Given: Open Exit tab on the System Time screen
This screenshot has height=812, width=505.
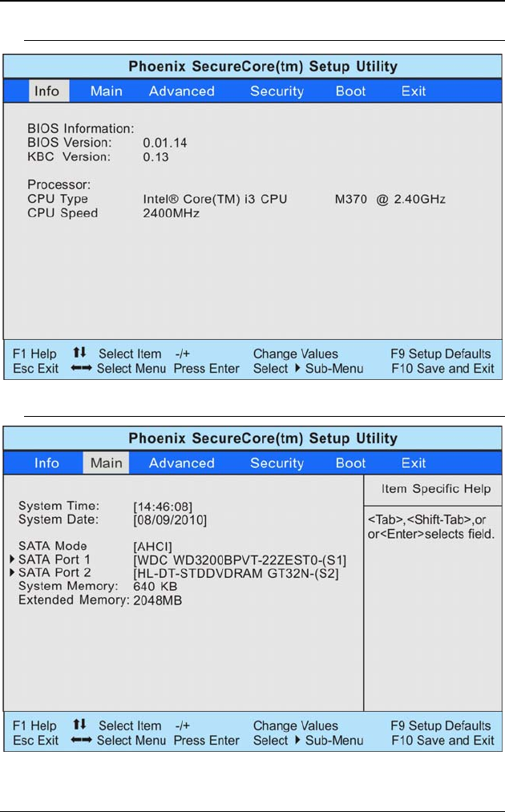Looking at the screenshot, I should tap(414, 463).
